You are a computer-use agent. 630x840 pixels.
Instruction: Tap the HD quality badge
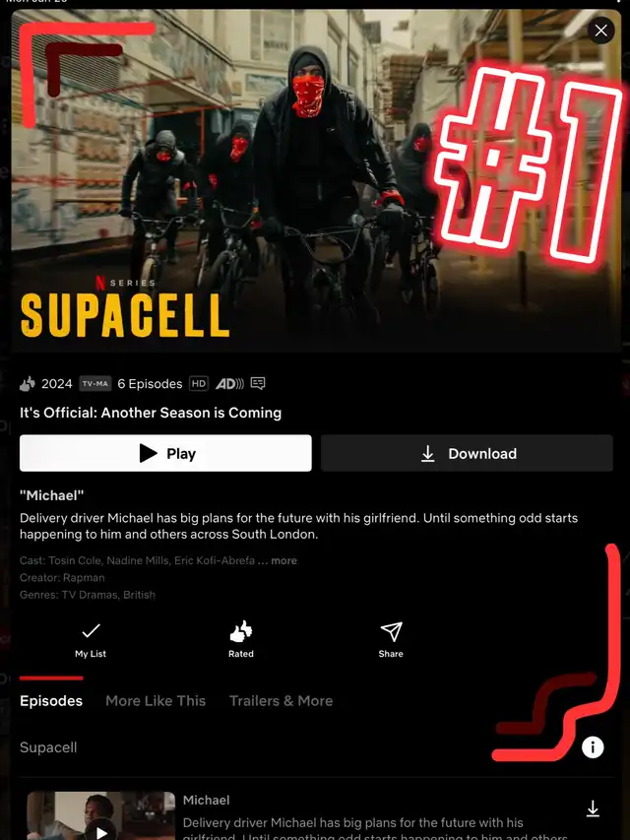pos(198,384)
